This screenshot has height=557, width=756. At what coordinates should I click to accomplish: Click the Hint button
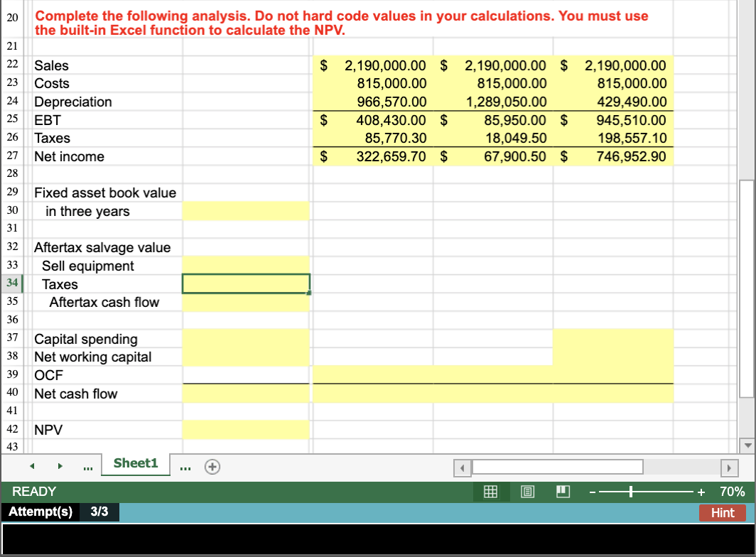click(722, 512)
